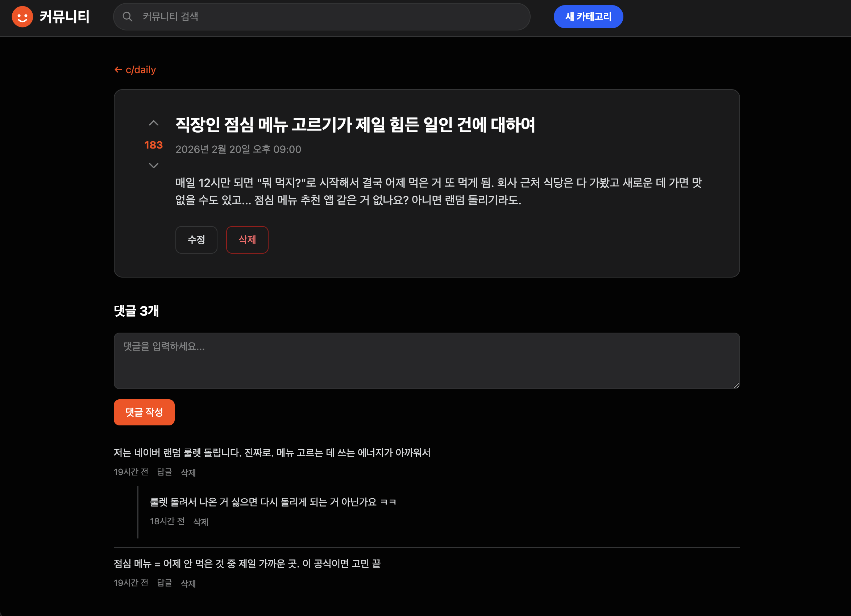
Task: Click 삭제 on the nested reply
Action: [x=200, y=522]
